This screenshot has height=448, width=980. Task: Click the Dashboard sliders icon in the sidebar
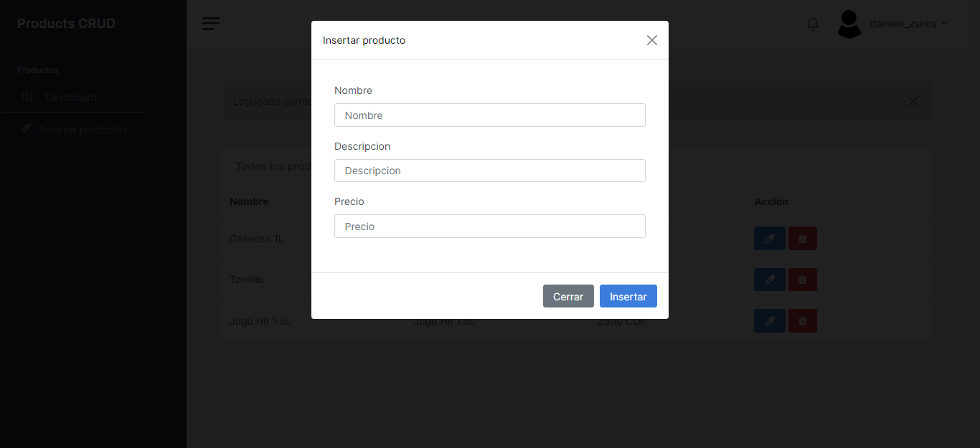pyautogui.click(x=27, y=97)
